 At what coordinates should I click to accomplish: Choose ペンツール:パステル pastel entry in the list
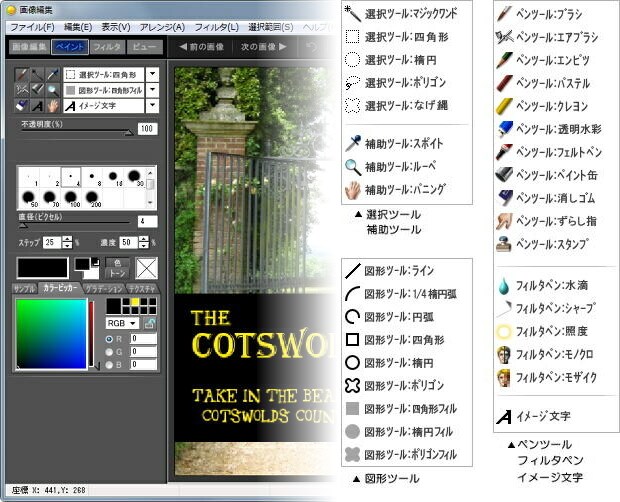[x=543, y=83]
